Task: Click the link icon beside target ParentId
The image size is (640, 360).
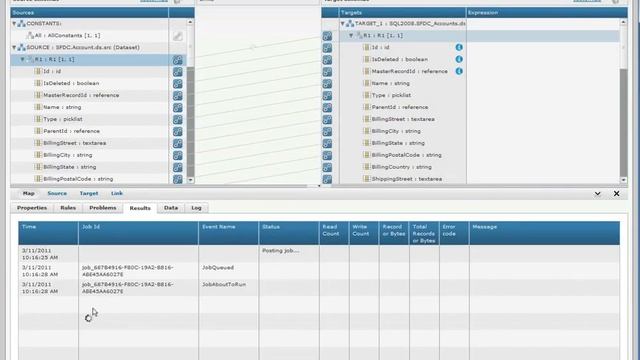Action: pos(327,108)
